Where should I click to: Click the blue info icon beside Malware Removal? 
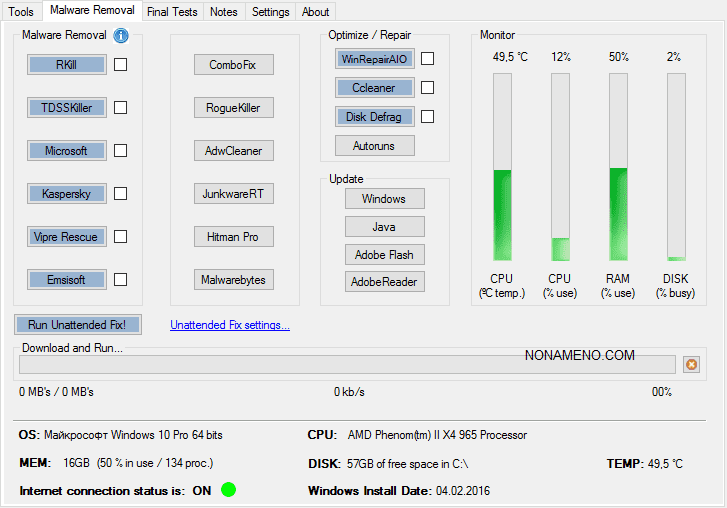pos(121,36)
